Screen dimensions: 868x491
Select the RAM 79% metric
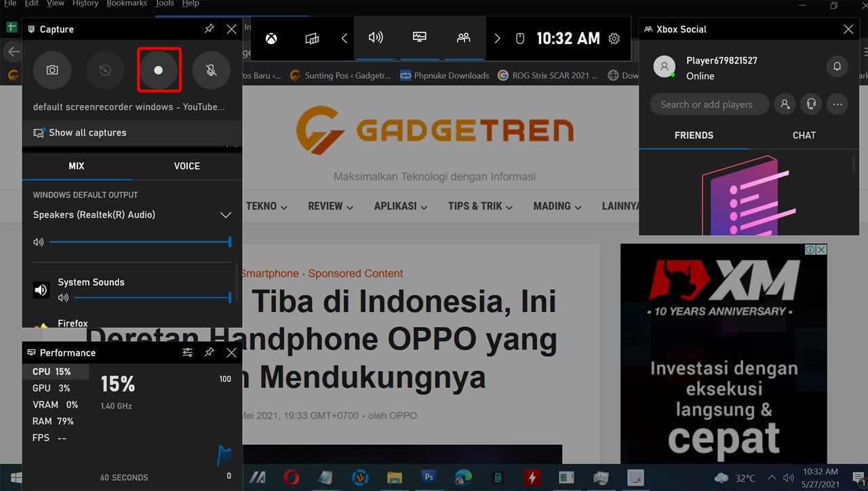pyautogui.click(x=53, y=421)
